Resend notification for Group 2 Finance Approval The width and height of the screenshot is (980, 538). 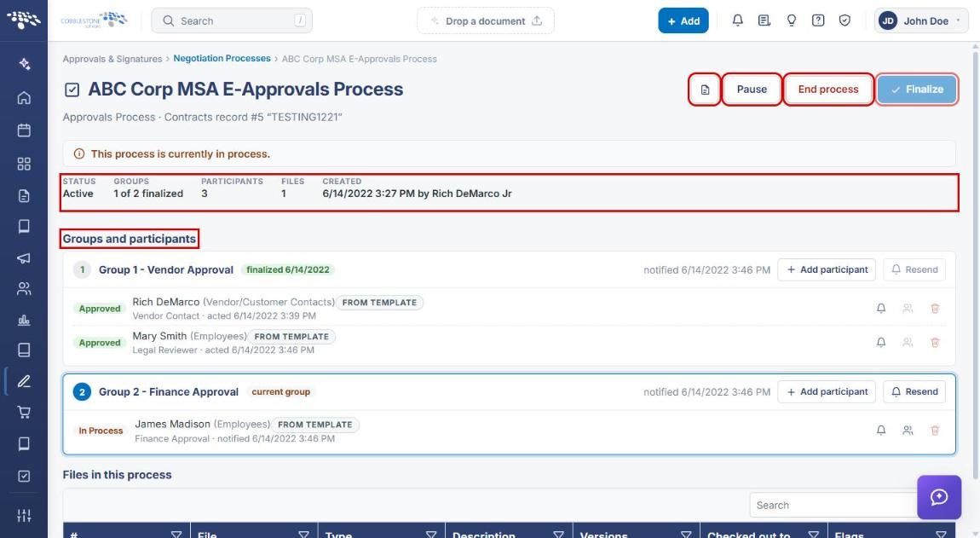(x=914, y=391)
